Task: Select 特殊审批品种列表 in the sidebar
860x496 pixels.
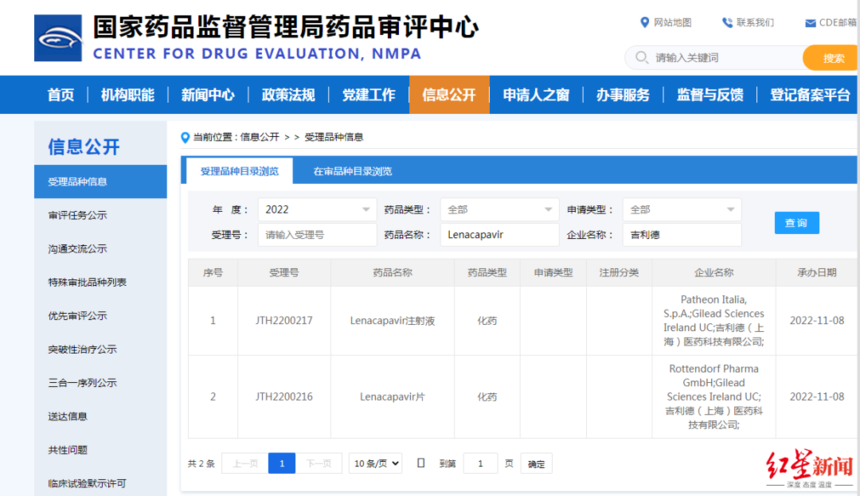Action: 87,282
